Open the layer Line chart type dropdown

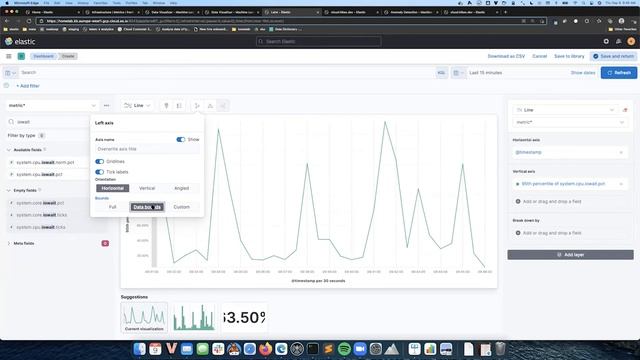click(x=565, y=110)
